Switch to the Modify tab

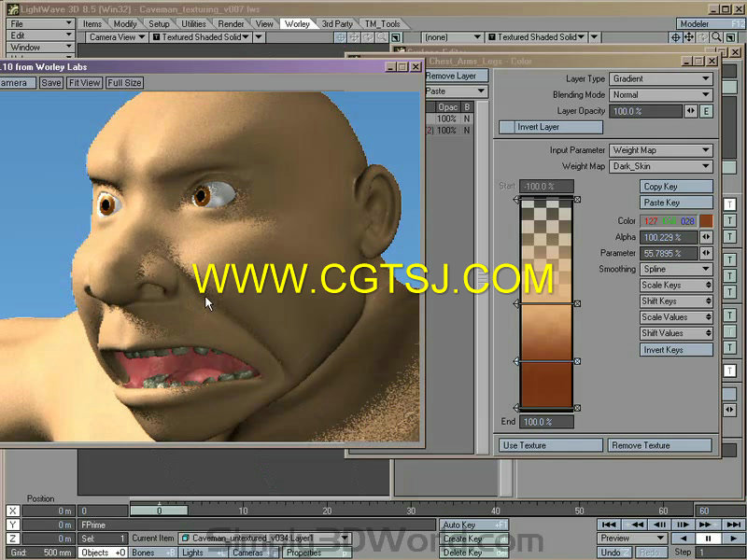click(125, 24)
